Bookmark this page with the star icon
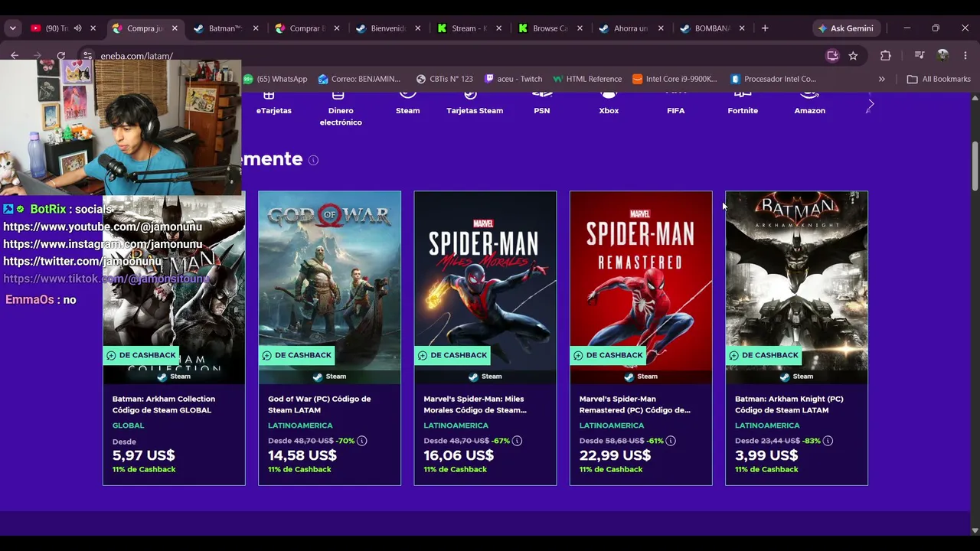 [x=853, y=56]
